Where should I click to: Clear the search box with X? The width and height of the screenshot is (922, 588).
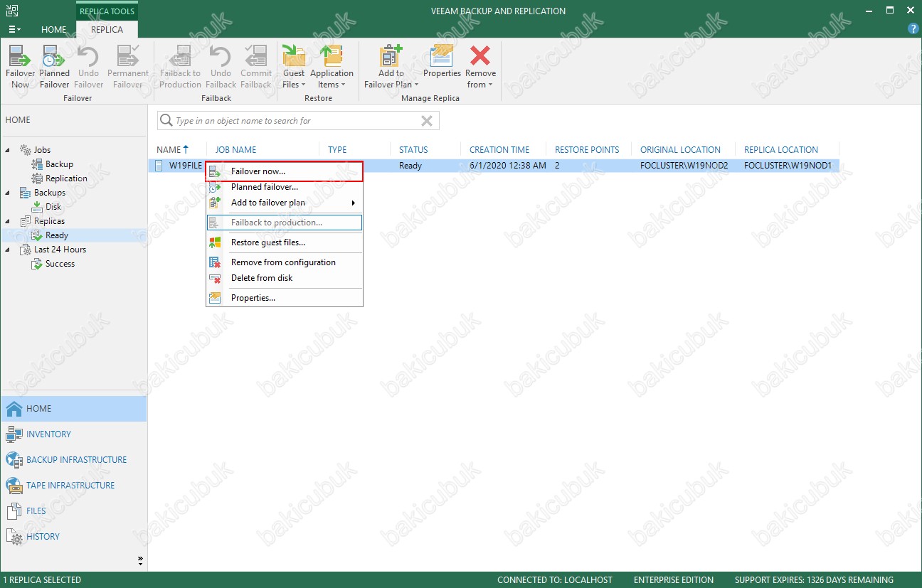[x=427, y=121]
